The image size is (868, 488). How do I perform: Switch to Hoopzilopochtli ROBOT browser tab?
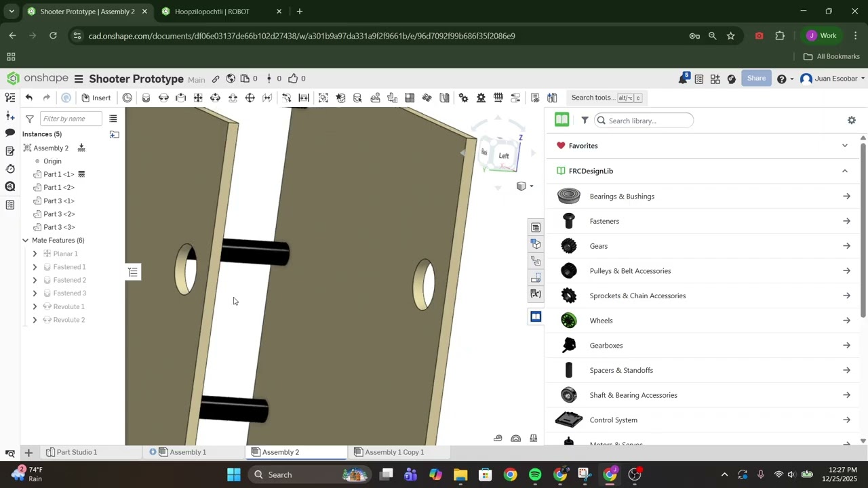coord(212,12)
